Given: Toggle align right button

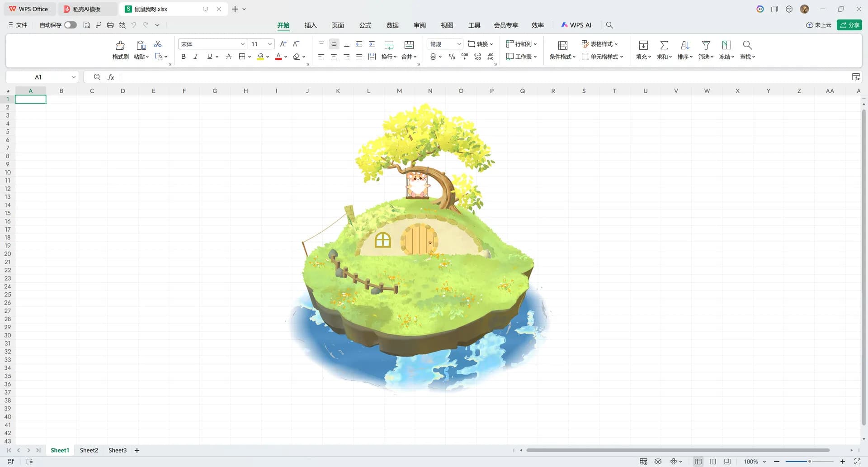Looking at the screenshot, I should (346, 57).
